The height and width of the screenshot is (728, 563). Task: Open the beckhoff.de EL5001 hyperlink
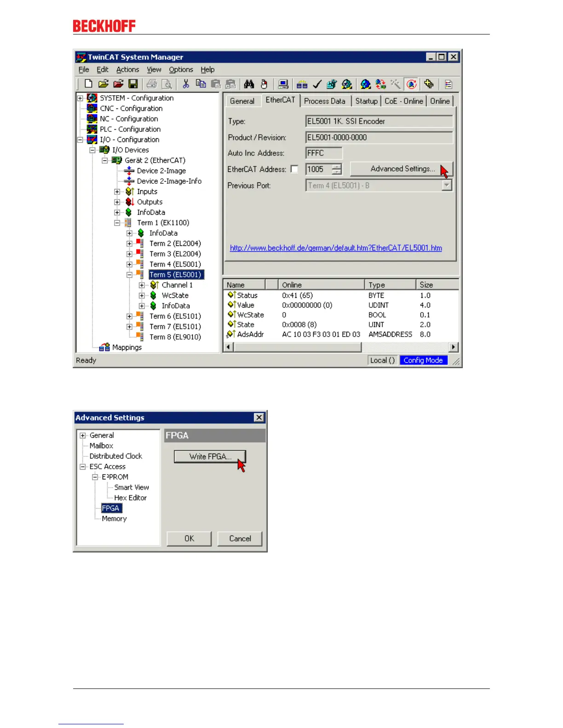coord(336,248)
